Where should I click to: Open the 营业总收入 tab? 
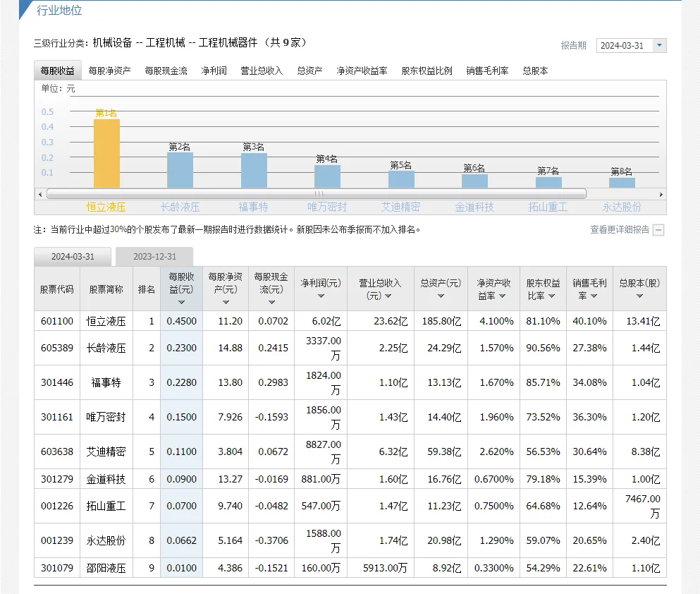pos(262,71)
